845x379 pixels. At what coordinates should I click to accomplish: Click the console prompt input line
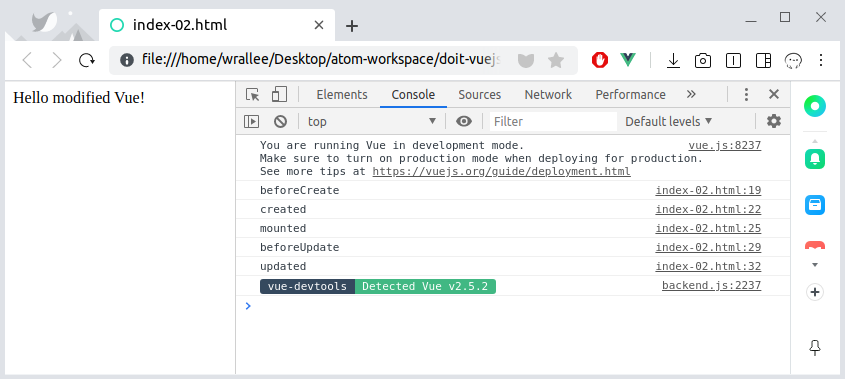tap(512, 306)
